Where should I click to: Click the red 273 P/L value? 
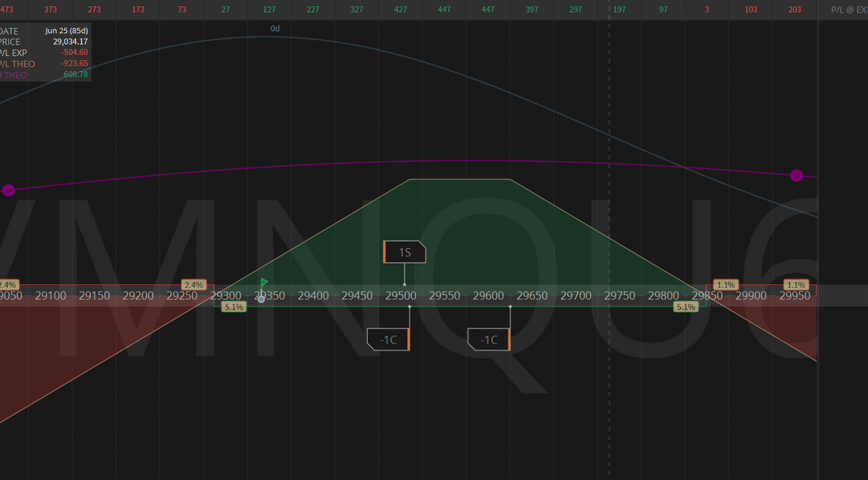[94, 9]
